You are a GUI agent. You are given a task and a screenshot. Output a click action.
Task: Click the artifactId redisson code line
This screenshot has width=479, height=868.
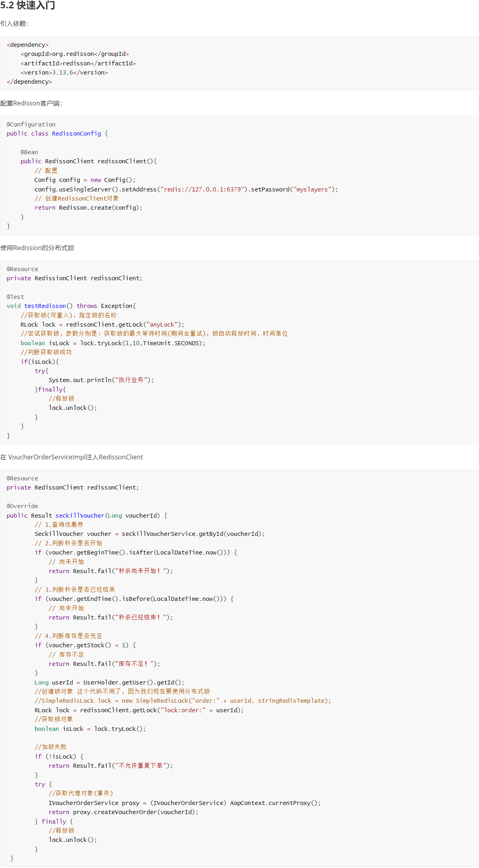(x=78, y=63)
